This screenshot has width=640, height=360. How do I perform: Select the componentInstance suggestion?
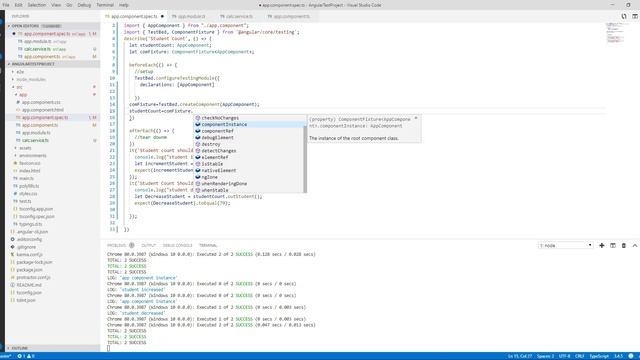pyautogui.click(x=249, y=124)
